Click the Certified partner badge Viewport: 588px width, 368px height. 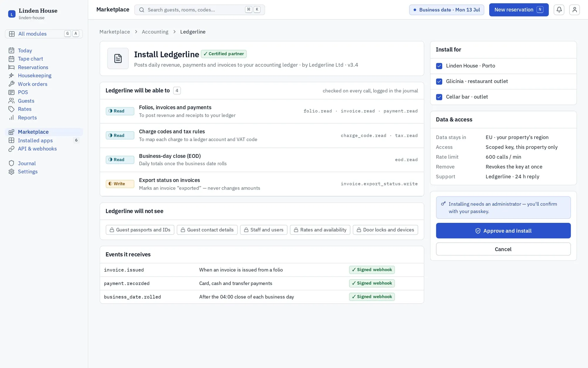(x=224, y=54)
